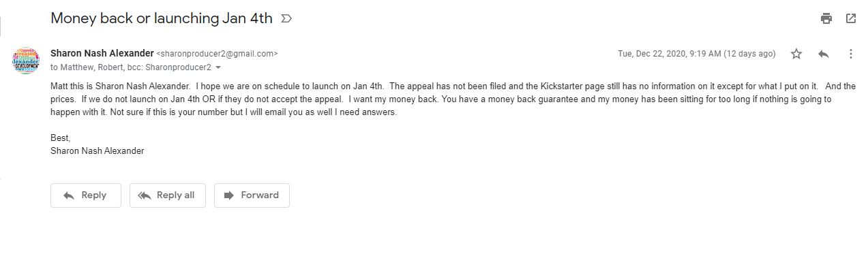
Task: Click the email timestamp Tue, Dec 22, 2020
Action: pos(697,54)
